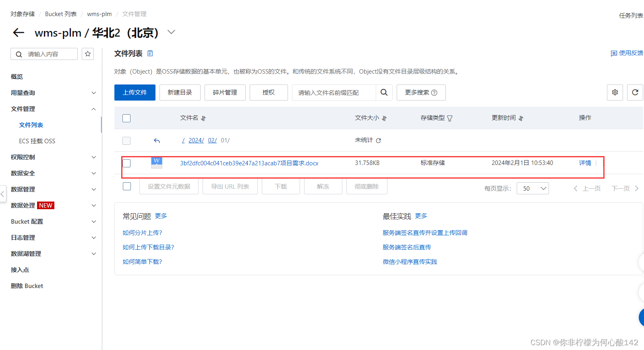Viewport: 644px width, 350px height.
Task: Click the document icon next to 文件列表 heading
Action: 150,54
